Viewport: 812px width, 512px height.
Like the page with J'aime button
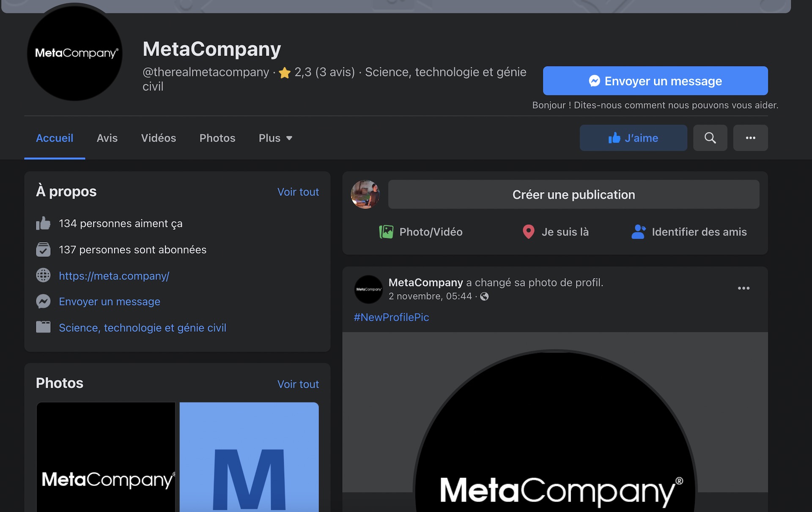pos(633,138)
